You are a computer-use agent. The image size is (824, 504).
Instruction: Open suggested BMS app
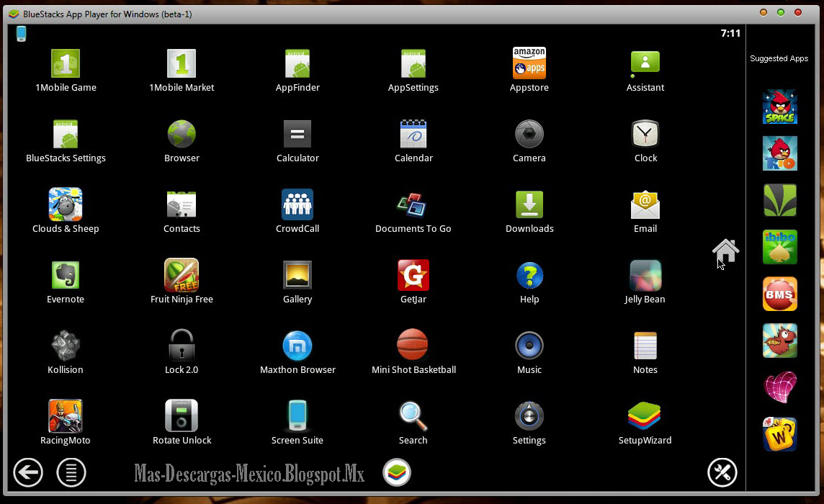tap(780, 294)
